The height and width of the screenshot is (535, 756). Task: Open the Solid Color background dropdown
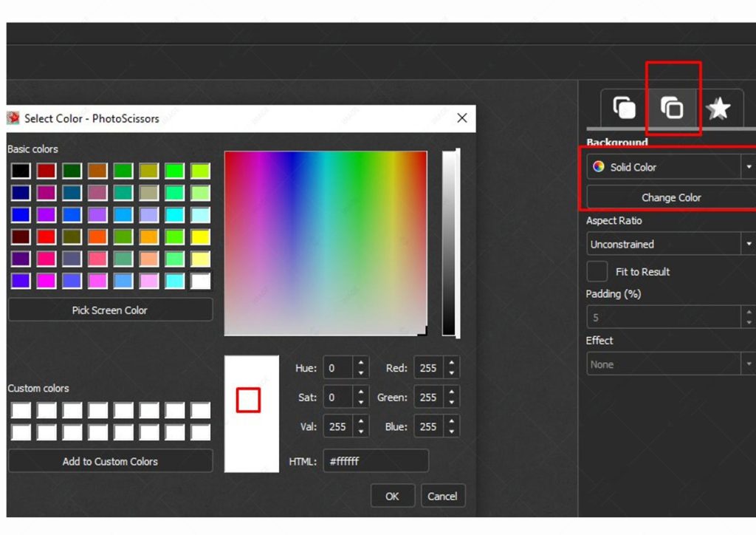[x=747, y=167]
